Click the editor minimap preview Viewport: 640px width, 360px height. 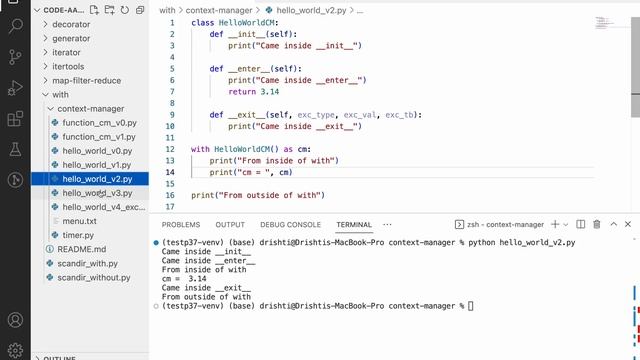click(605, 22)
